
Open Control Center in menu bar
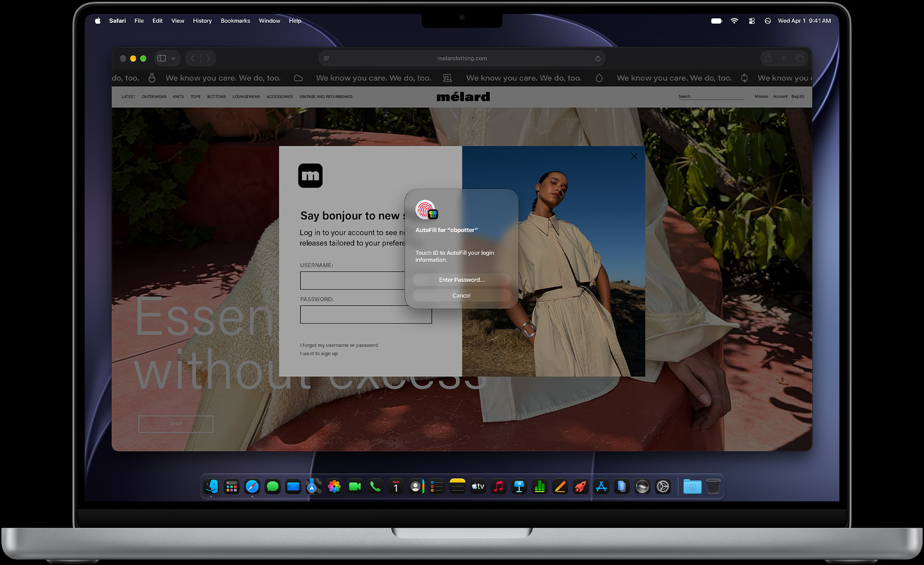pyautogui.click(x=752, y=20)
